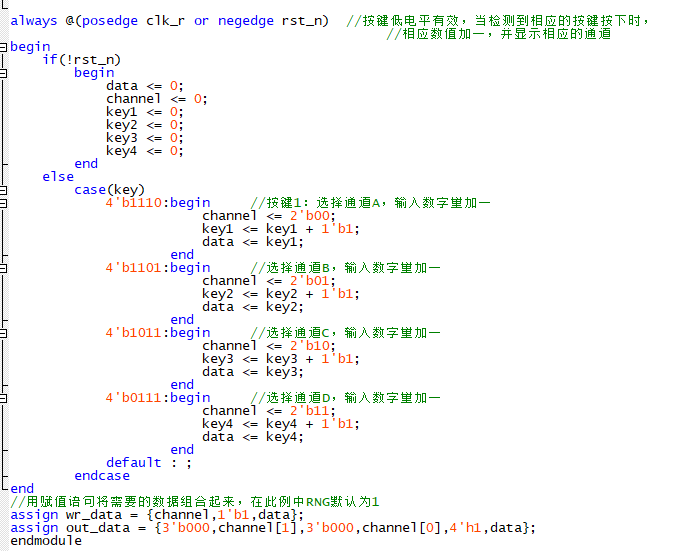The width and height of the screenshot is (678, 551).
Task: Collapse the 4'b1110:begin fold marker
Action: tap(3, 203)
